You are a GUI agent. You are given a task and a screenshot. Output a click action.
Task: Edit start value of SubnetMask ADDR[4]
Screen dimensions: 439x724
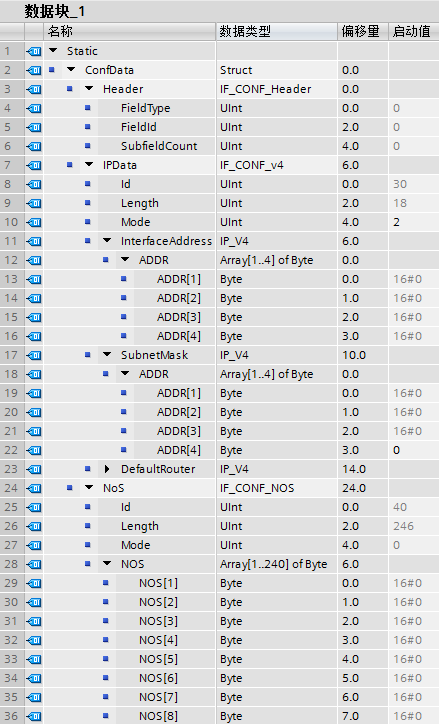(x=414, y=450)
